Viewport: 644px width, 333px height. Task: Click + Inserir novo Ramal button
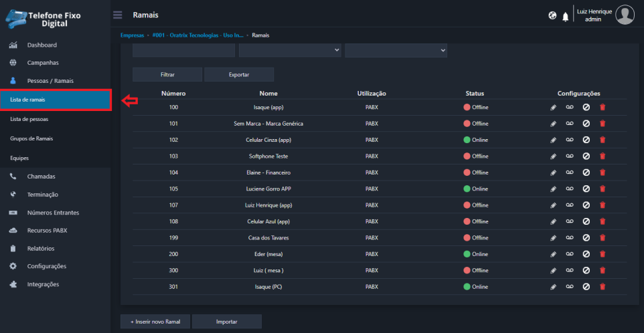tap(155, 322)
